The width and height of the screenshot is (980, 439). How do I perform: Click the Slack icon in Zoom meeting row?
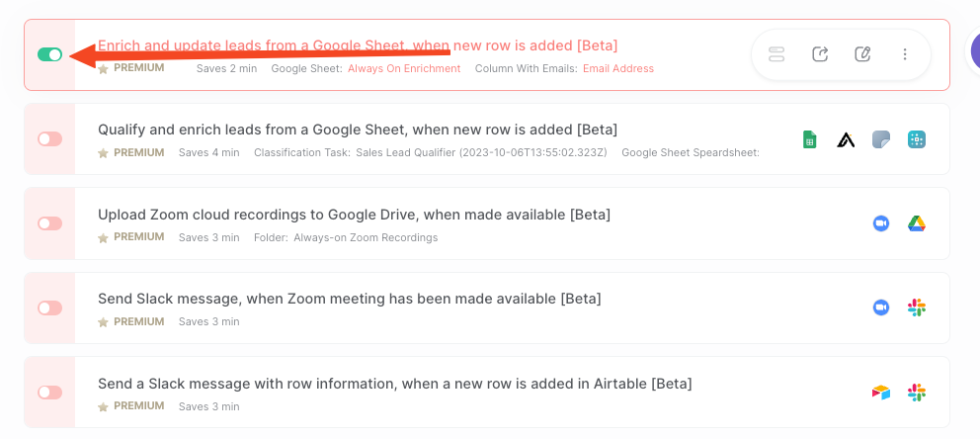pyautogui.click(x=916, y=307)
